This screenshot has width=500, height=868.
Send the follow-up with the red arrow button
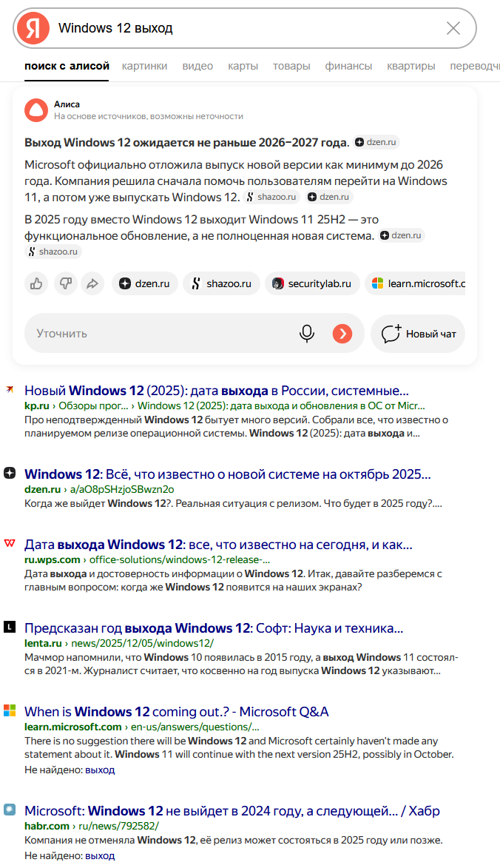coord(342,333)
